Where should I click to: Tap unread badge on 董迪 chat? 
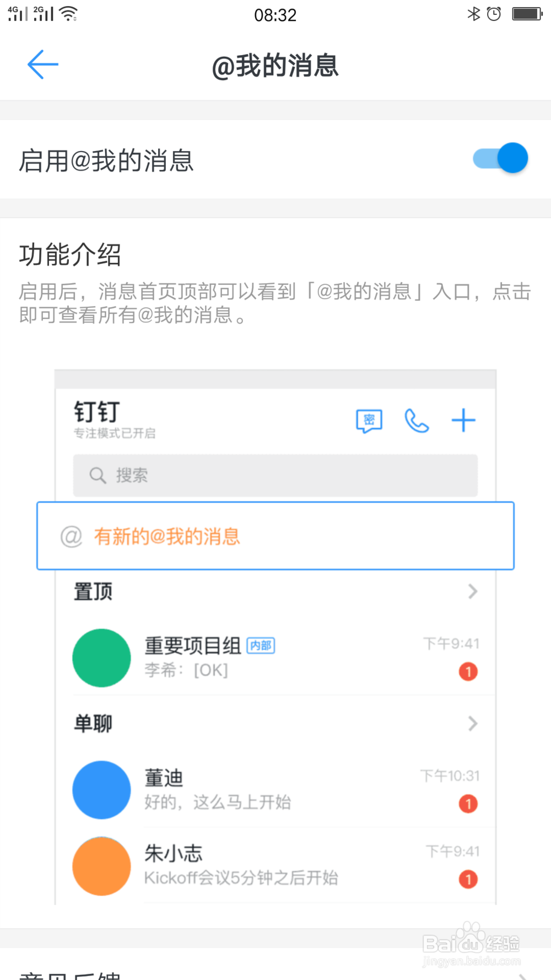coord(468,804)
